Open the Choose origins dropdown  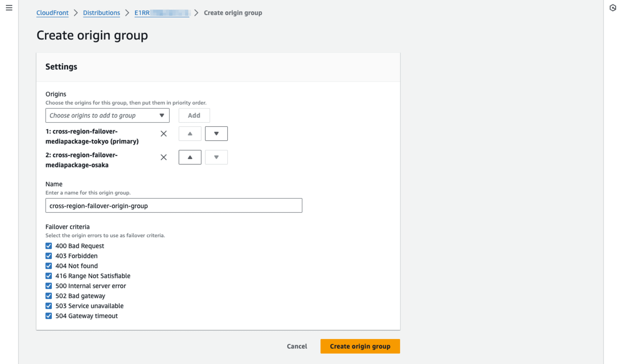108,115
